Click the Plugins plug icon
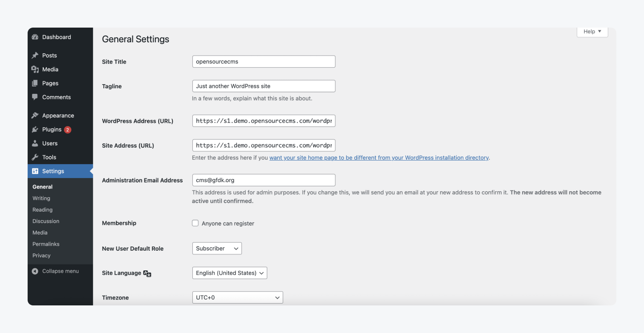Screen dimensions: 644x333 click(x=35, y=129)
